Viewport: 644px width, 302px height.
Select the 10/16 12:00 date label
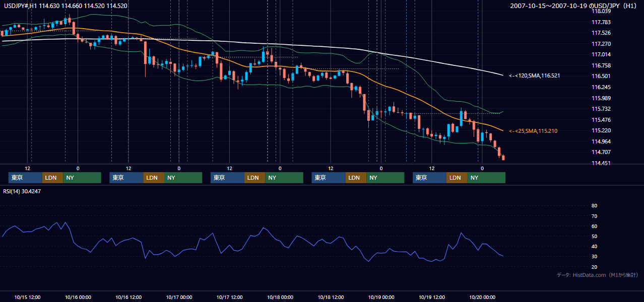pyautogui.click(x=128, y=297)
